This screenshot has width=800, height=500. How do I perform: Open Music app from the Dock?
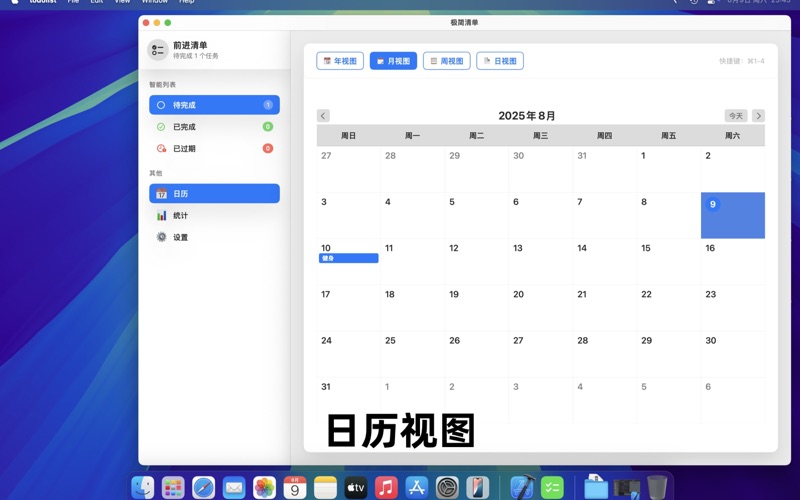coord(386,487)
